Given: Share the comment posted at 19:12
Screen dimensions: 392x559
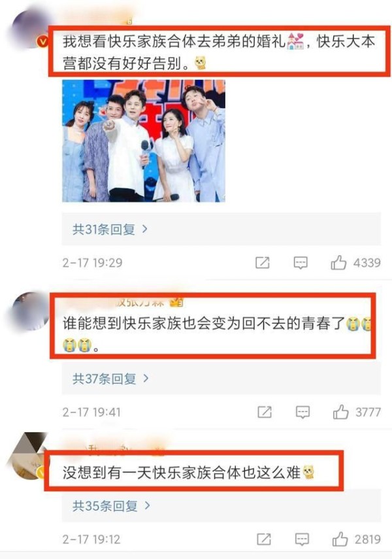Looking at the screenshot, I should pos(264,539).
